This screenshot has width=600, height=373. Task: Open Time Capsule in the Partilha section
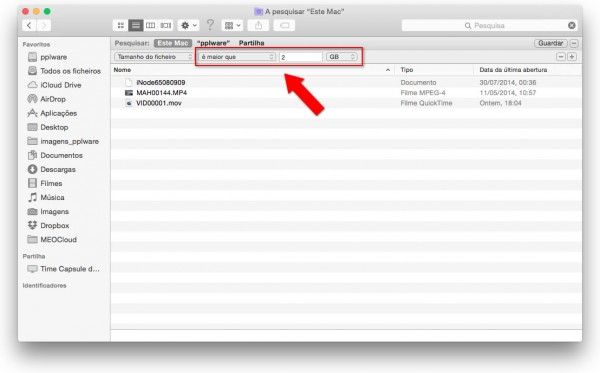coord(70,269)
